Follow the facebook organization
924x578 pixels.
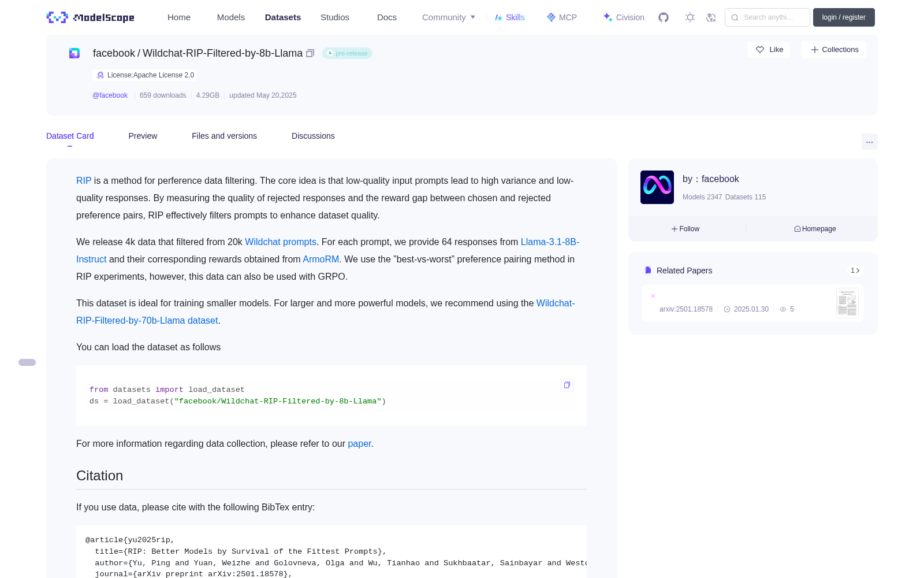click(685, 229)
